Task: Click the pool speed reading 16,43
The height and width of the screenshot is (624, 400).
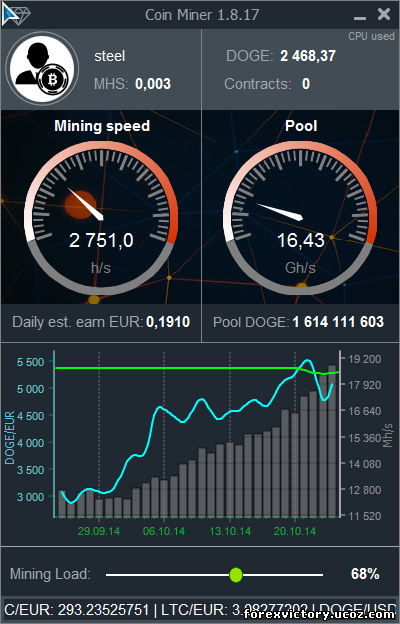Action: pos(300,240)
